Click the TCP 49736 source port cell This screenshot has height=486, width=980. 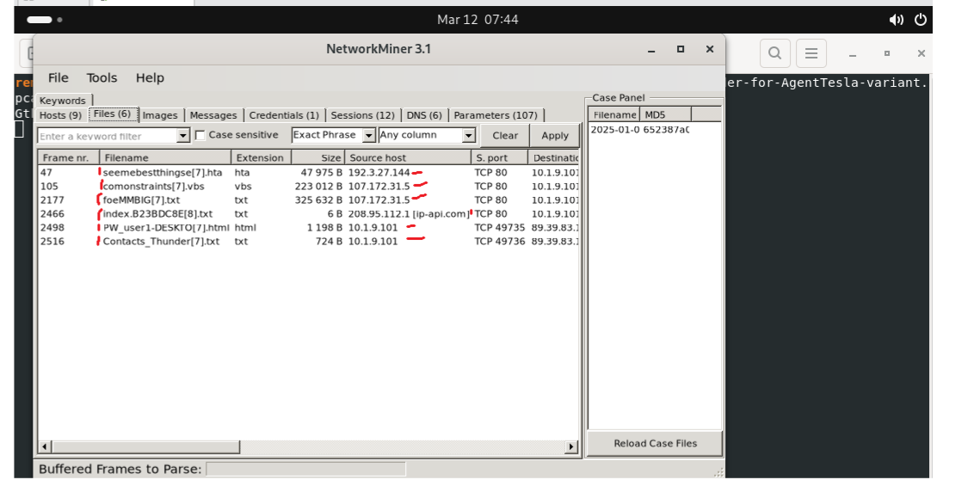499,241
